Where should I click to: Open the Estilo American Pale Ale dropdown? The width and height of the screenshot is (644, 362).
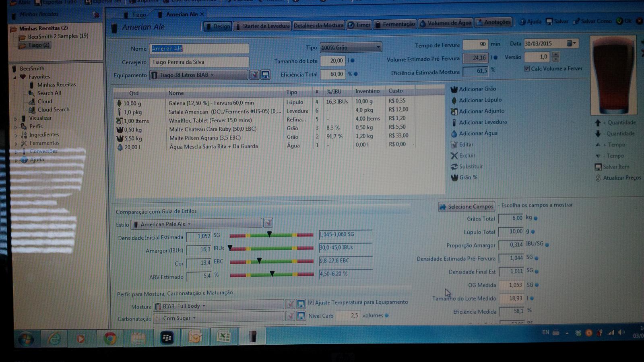click(196, 224)
